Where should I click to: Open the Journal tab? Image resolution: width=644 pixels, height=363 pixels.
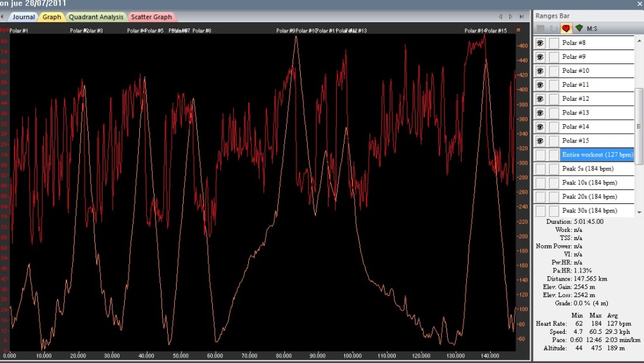pos(23,17)
